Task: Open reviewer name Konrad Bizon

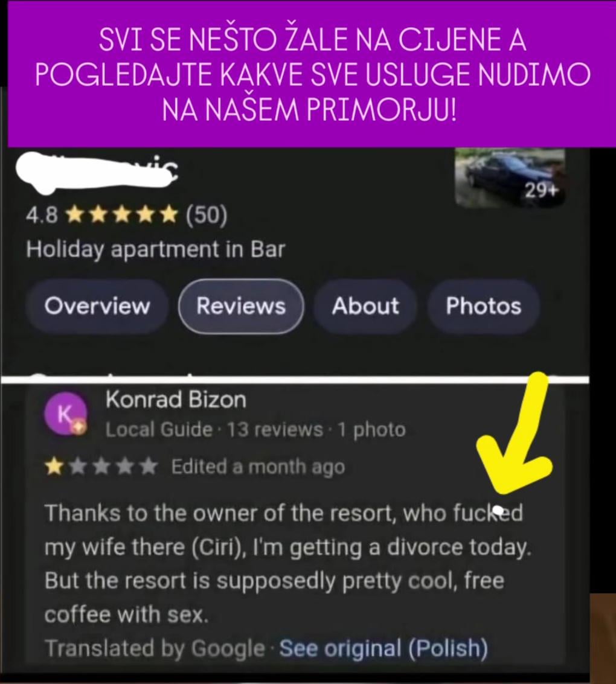Action: (x=176, y=399)
